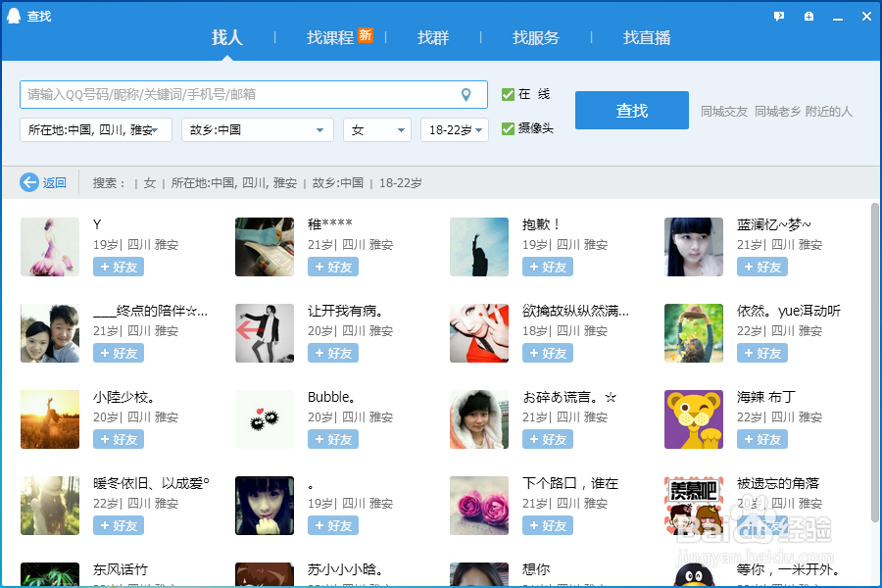Switch to the 找课程 tab

coord(329,37)
